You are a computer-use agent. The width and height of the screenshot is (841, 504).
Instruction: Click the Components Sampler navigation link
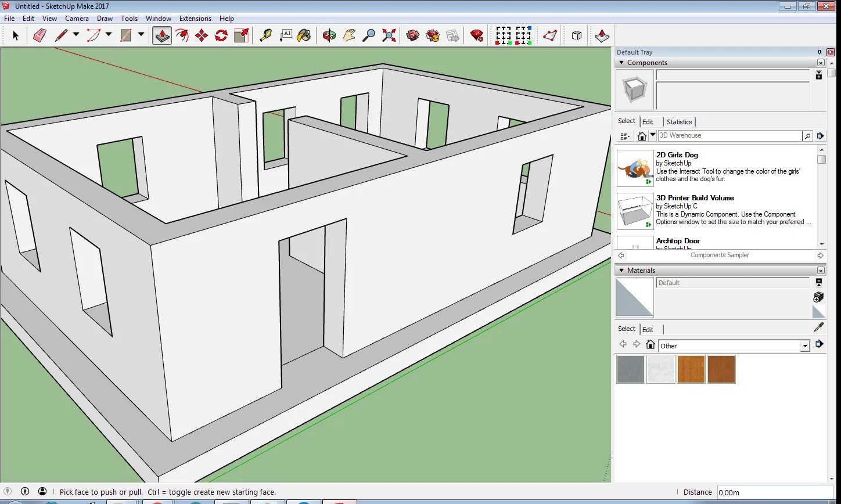pyautogui.click(x=720, y=255)
